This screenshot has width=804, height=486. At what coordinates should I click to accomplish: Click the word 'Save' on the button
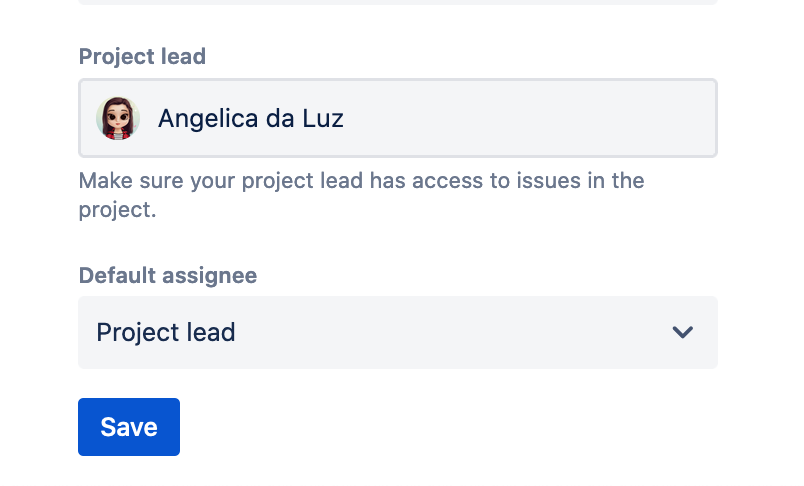(129, 427)
